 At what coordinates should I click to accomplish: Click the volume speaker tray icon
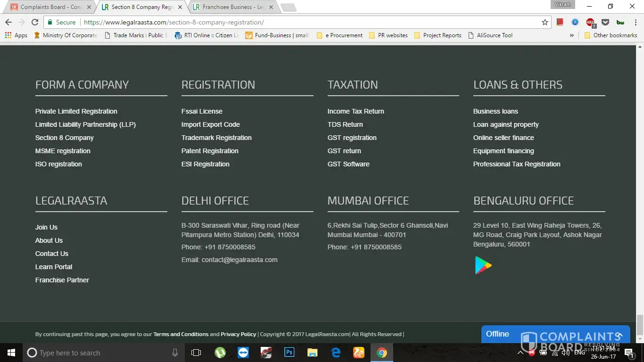[566, 353]
